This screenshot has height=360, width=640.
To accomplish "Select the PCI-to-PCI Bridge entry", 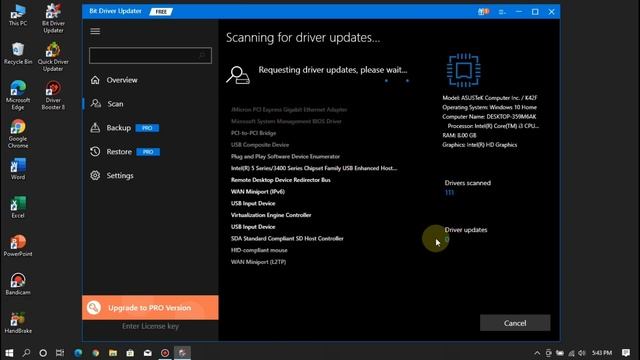I will click(253, 133).
